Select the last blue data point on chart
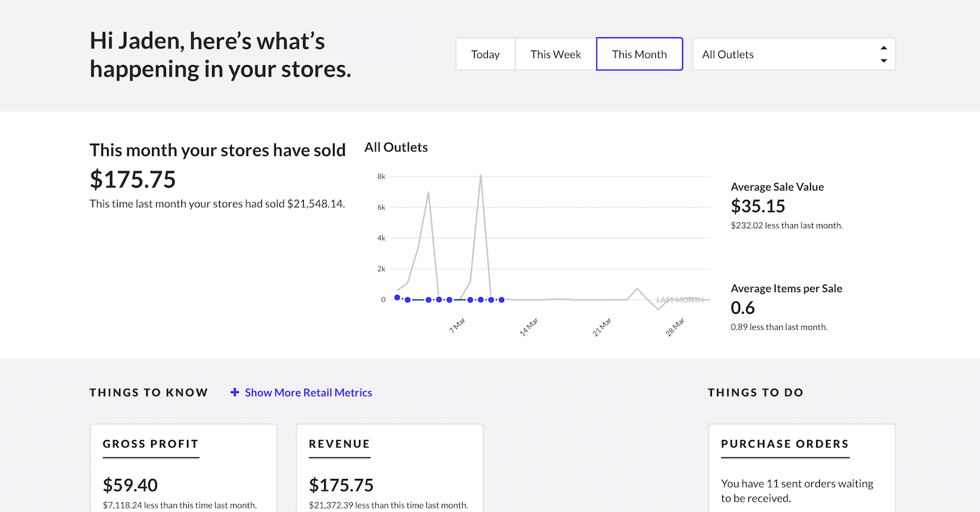The height and width of the screenshot is (512, 980). coord(501,300)
